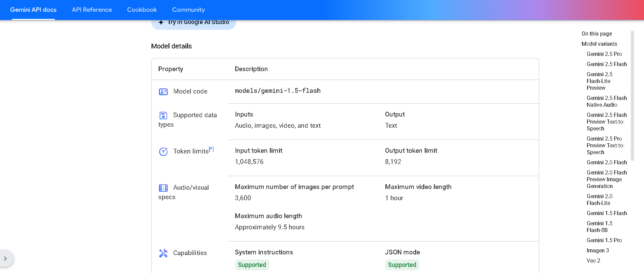Click the Model code ID card icon

click(x=163, y=91)
